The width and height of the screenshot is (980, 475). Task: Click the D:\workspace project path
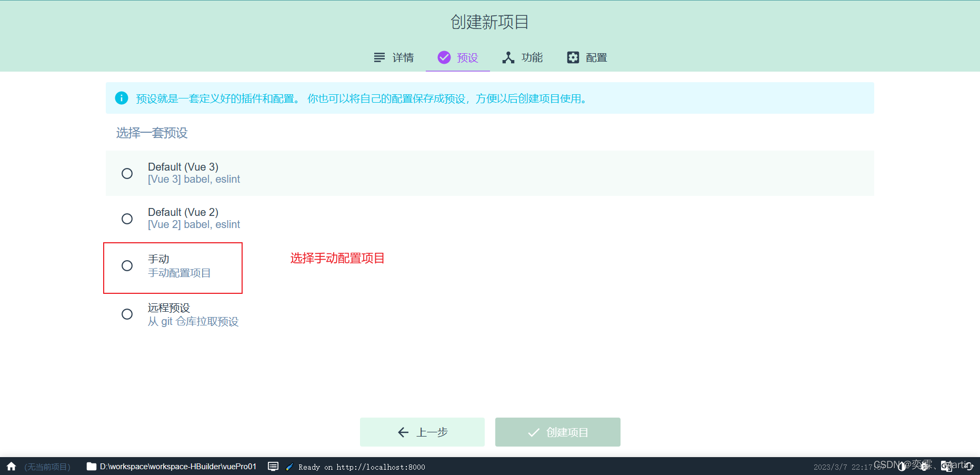point(178,467)
